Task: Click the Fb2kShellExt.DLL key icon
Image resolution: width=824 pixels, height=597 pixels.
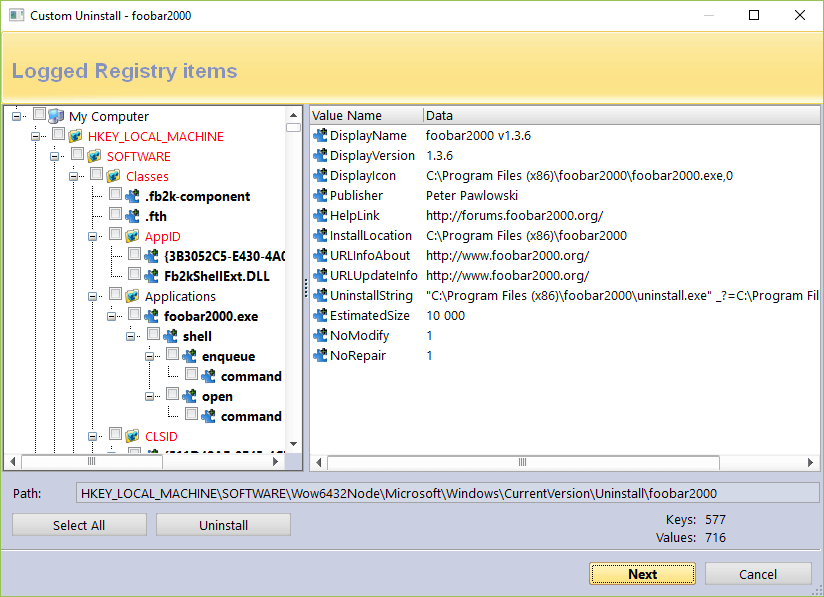Action: 151,276
